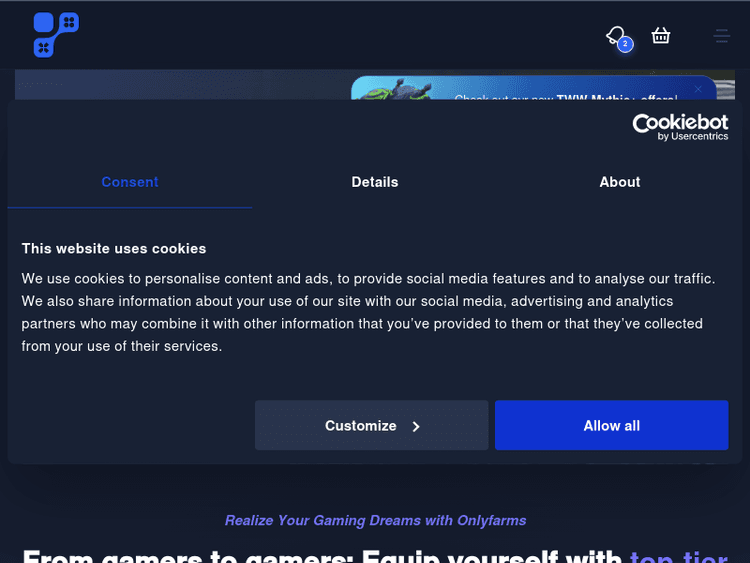
Task: Accept cookies with Allow all
Action: (611, 426)
